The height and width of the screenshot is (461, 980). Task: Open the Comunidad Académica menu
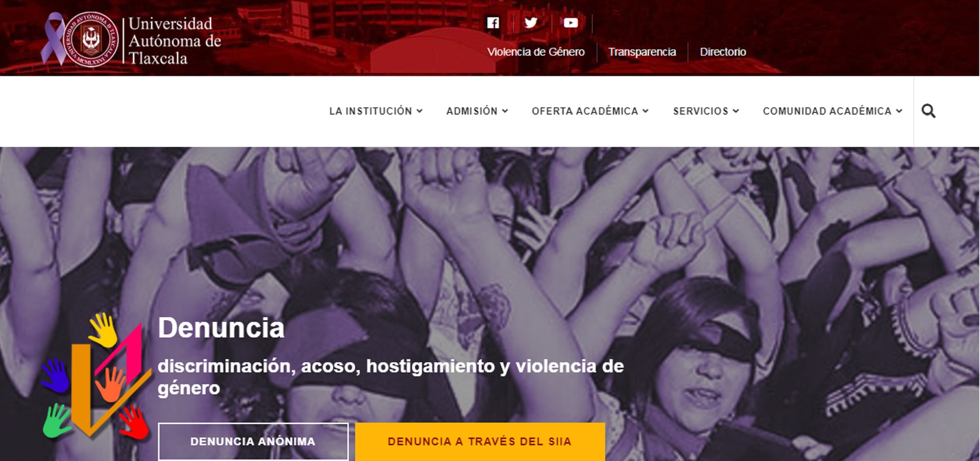832,111
